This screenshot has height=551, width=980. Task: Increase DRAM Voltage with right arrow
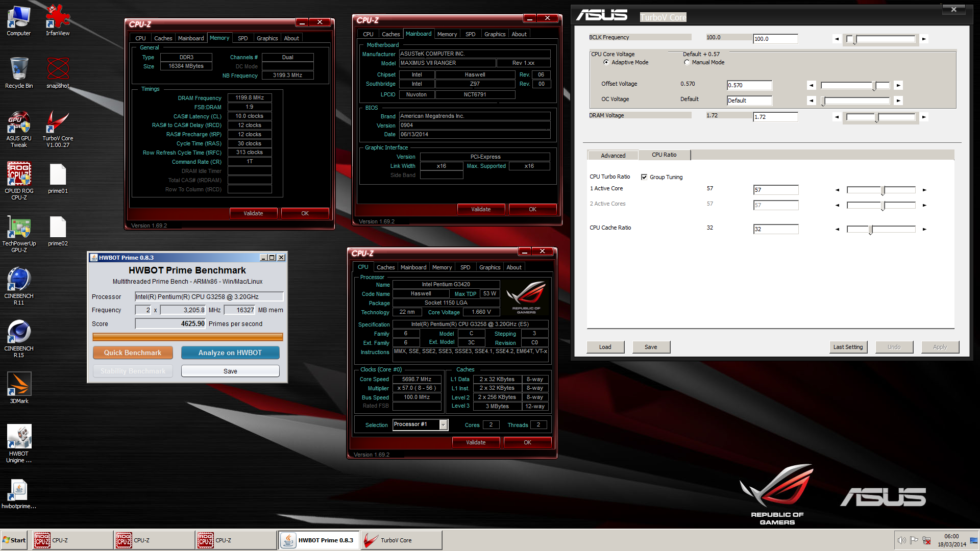click(924, 117)
